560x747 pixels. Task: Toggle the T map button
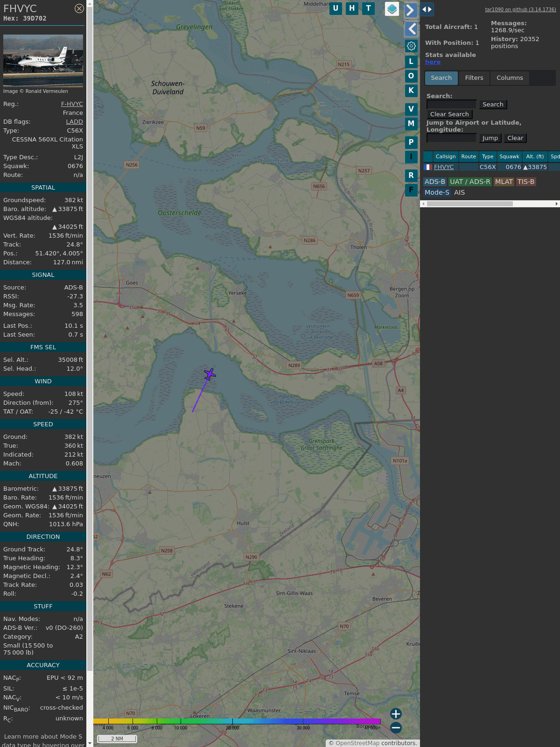369,8
